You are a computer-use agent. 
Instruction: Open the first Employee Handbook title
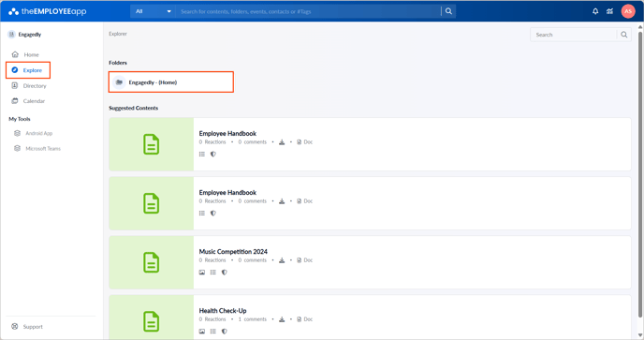point(227,134)
